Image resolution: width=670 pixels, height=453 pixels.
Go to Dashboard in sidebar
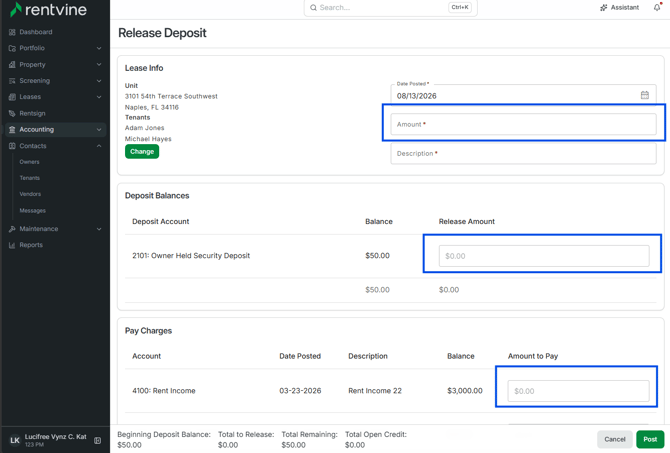(36, 32)
